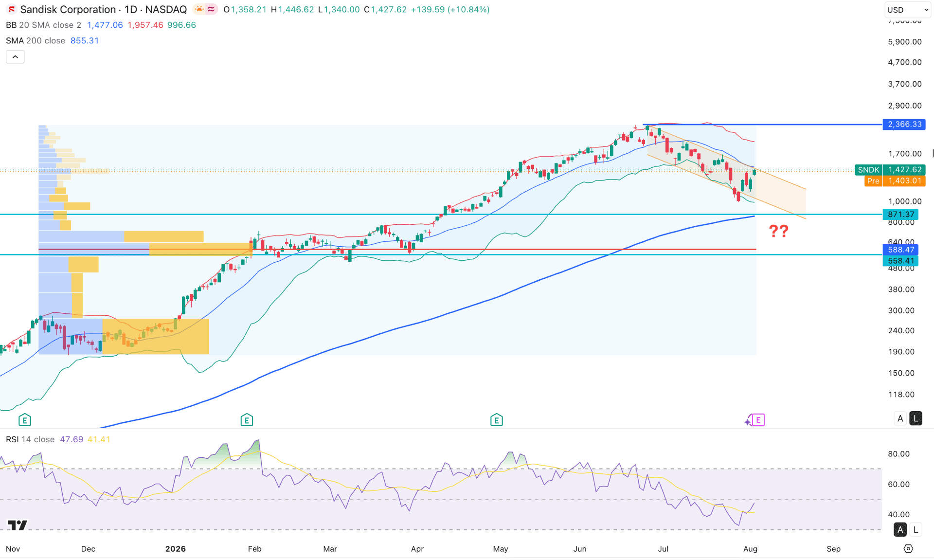934x560 pixels.
Task: Toggle log scale L on price pane
Action: [x=916, y=418]
